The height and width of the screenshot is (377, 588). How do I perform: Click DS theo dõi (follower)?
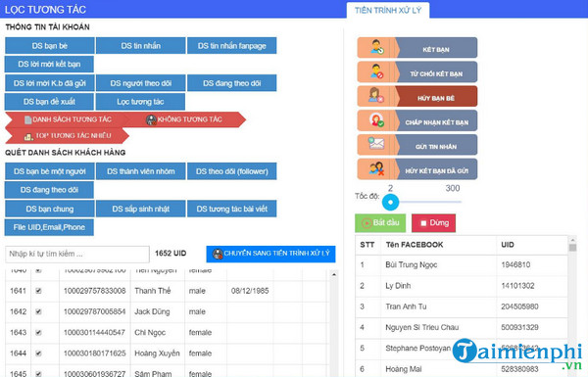coord(231,171)
